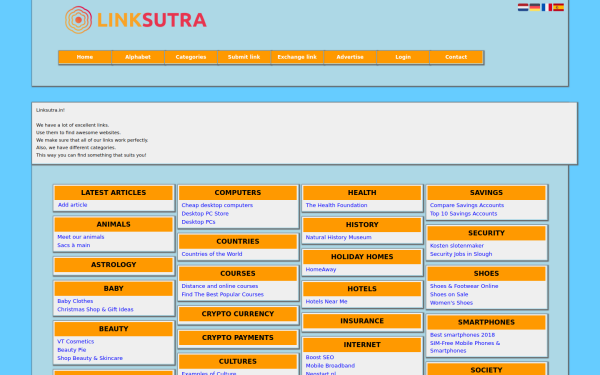Follow the Kosten slotenmaker link
The width and height of the screenshot is (600, 375).
[457, 246]
